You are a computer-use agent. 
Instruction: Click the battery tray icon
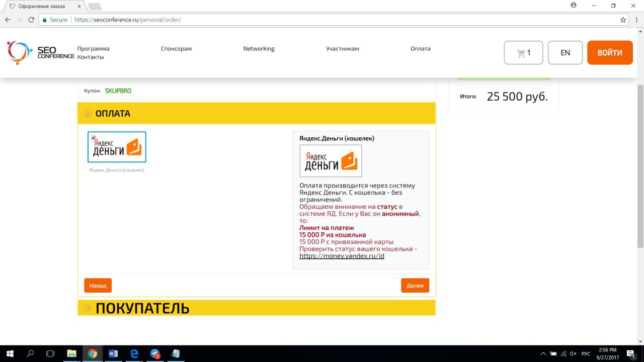click(553, 354)
